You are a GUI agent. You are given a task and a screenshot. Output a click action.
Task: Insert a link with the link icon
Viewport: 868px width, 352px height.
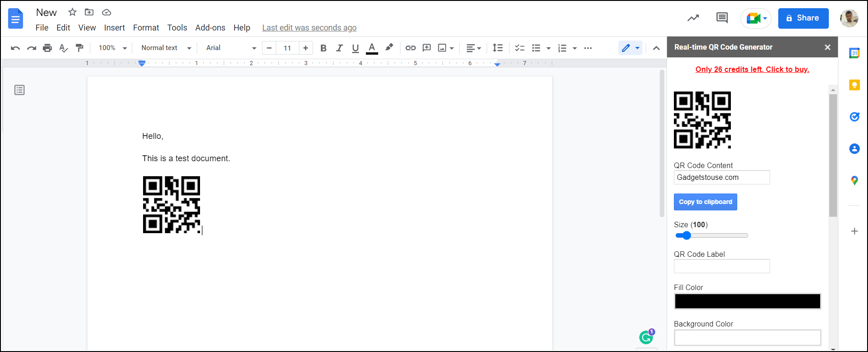411,48
